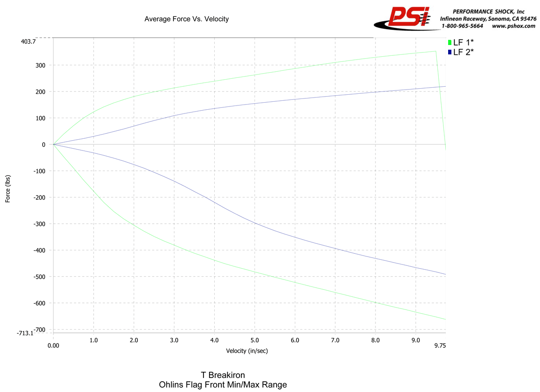Click the 5.0 velocity tick label
The height and width of the screenshot is (392, 540).
coord(255,339)
